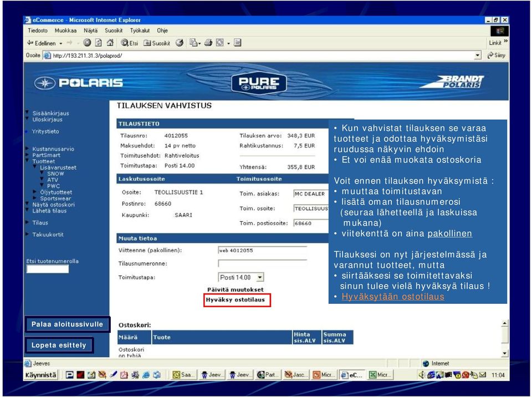Click the Siirry go button

[x=496, y=55]
